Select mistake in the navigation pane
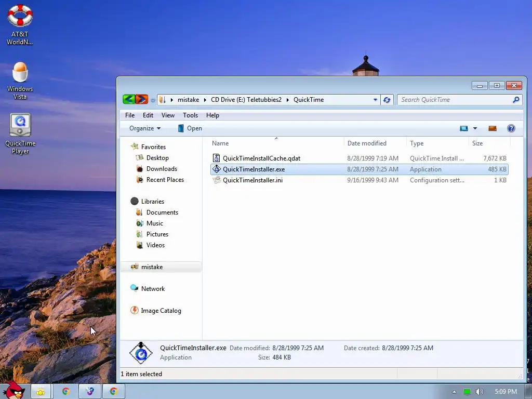The height and width of the screenshot is (399, 532). click(161, 267)
